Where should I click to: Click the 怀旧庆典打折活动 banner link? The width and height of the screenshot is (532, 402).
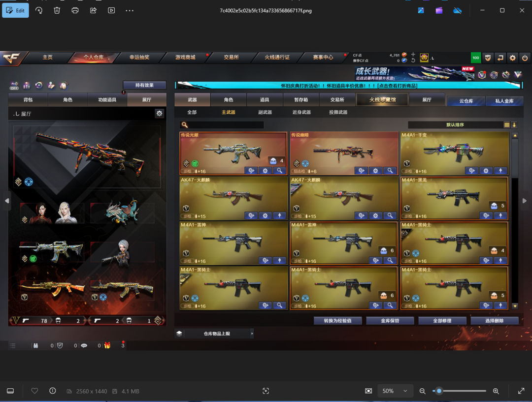[x=349, y=86]
